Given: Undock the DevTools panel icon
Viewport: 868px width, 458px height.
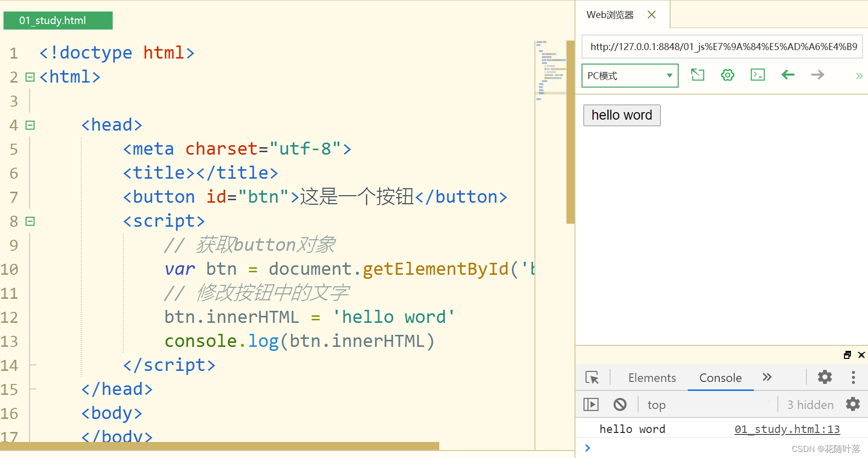Looking at the screenshot, I should click(x=847, y=355).
